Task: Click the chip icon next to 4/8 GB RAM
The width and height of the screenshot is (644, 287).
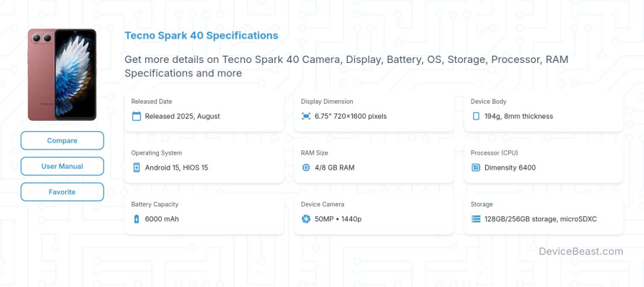Action: click(306, 167)
